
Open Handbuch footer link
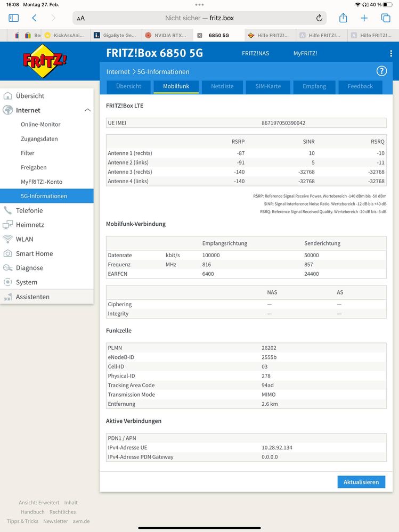32,512
